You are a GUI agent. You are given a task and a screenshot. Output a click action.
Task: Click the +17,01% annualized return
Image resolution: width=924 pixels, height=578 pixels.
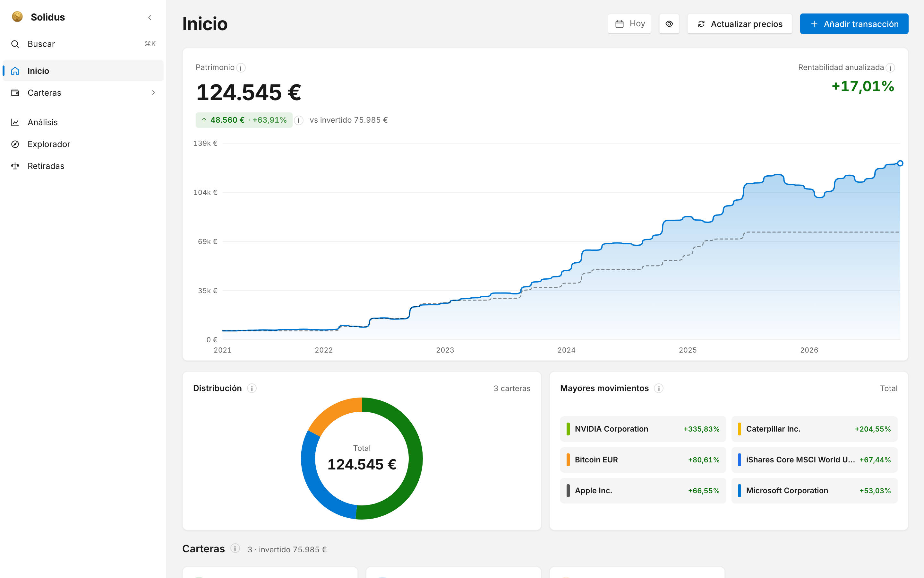[862, 86]
